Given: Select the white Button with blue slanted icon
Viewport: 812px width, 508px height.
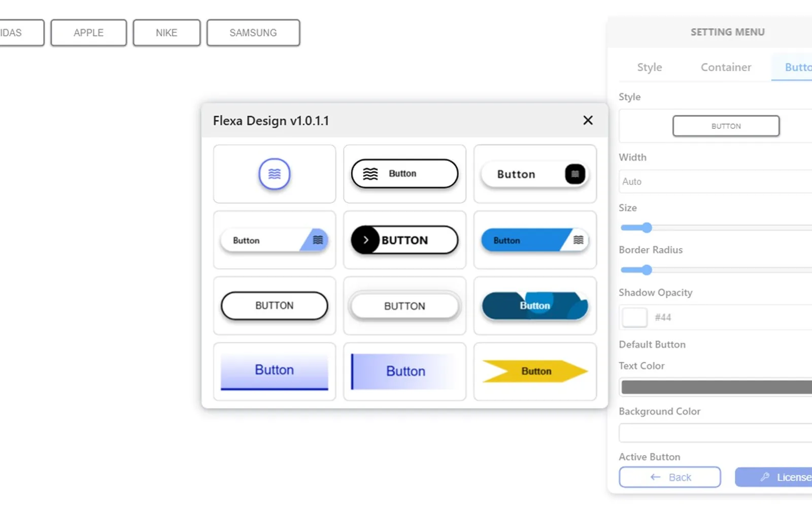Looking at the screenshot, I should 274,240.
